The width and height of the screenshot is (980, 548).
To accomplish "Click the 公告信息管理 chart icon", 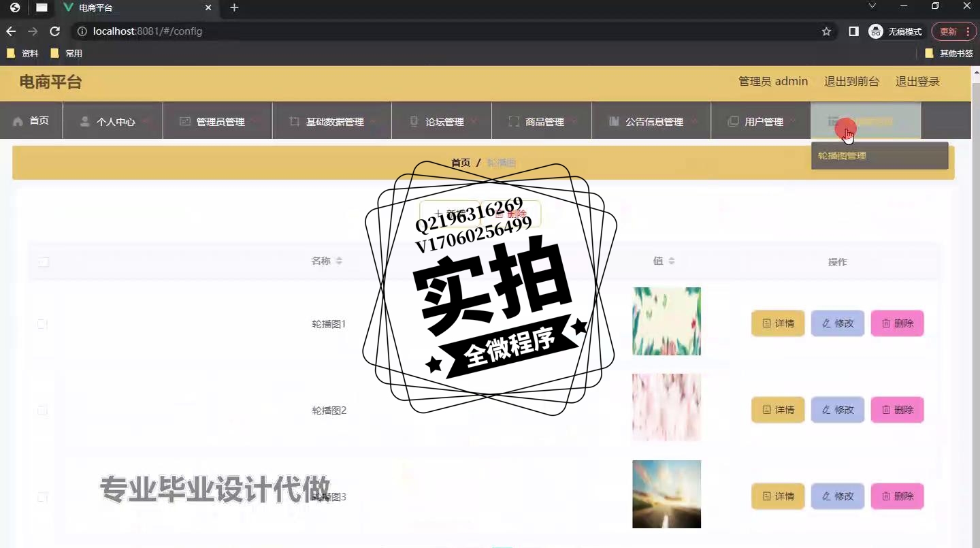I will click(614, 122).
